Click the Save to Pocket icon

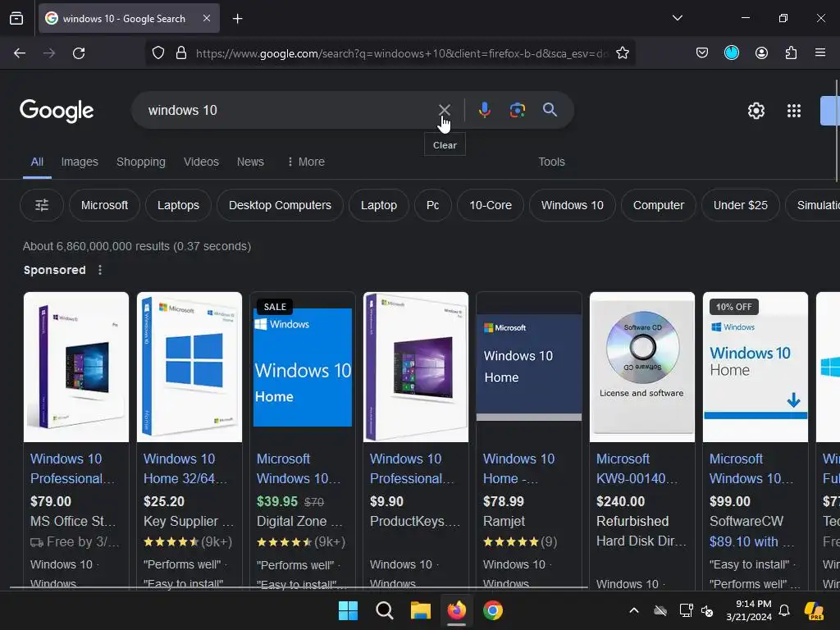(x=702, y=52)
